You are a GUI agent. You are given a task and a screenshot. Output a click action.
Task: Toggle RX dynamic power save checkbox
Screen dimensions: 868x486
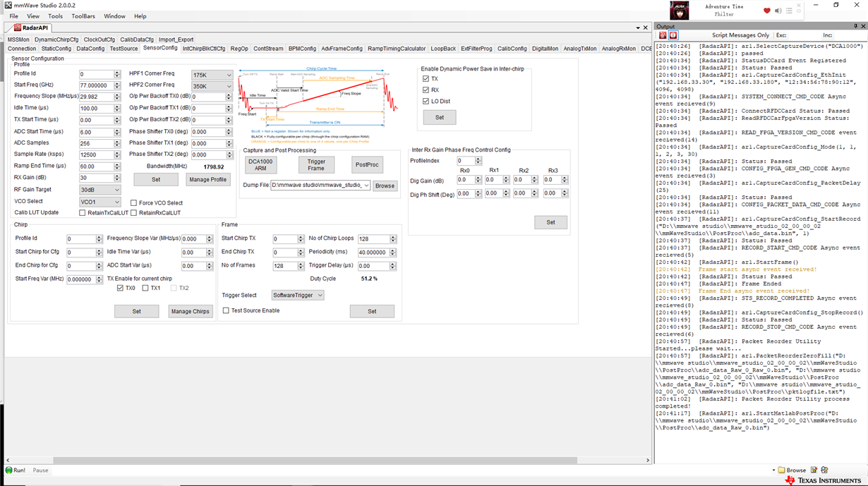pyautogui.click(x=426, y=90)
